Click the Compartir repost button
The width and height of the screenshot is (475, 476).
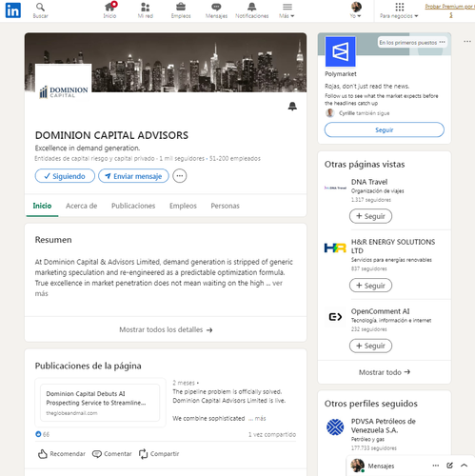pos(159,454)
